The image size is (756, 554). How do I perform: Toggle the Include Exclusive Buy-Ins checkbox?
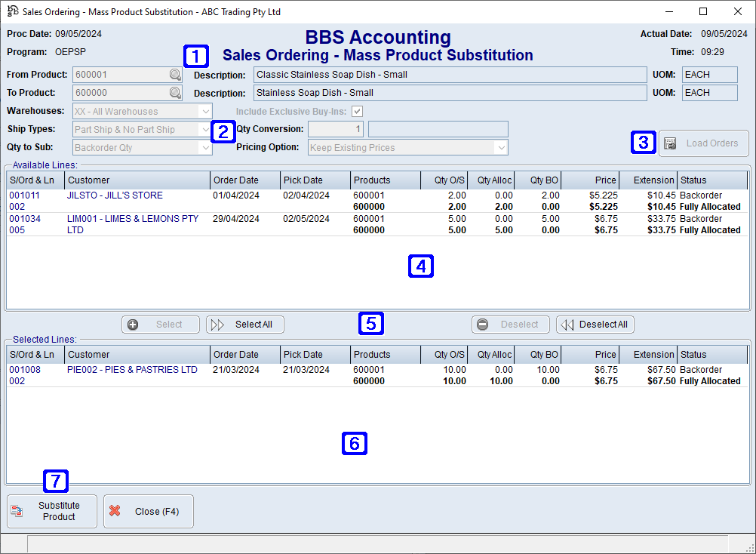pos(357,110)
